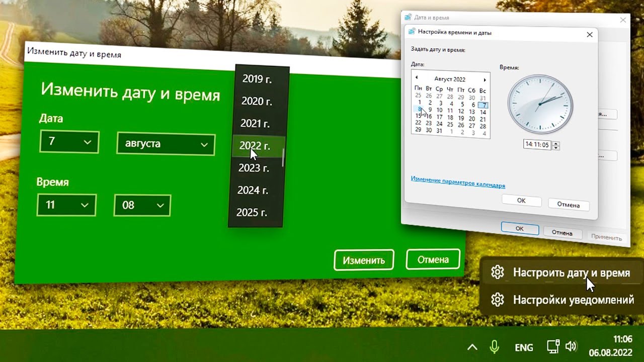Click OK in the back Дата и время window
This screenshot has width=644, height=362.
(520, 228)
